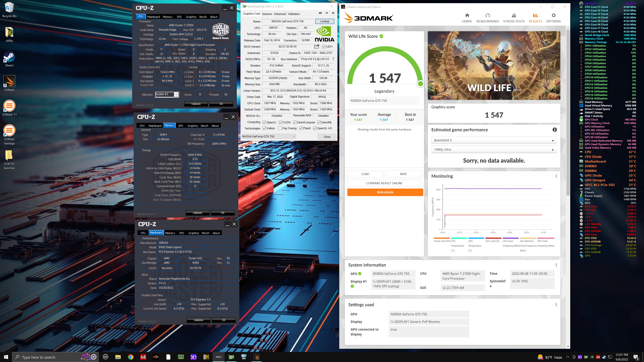Open Monitoring panel three-dot menu
This screenshot has width=644, height=362.
556,176
